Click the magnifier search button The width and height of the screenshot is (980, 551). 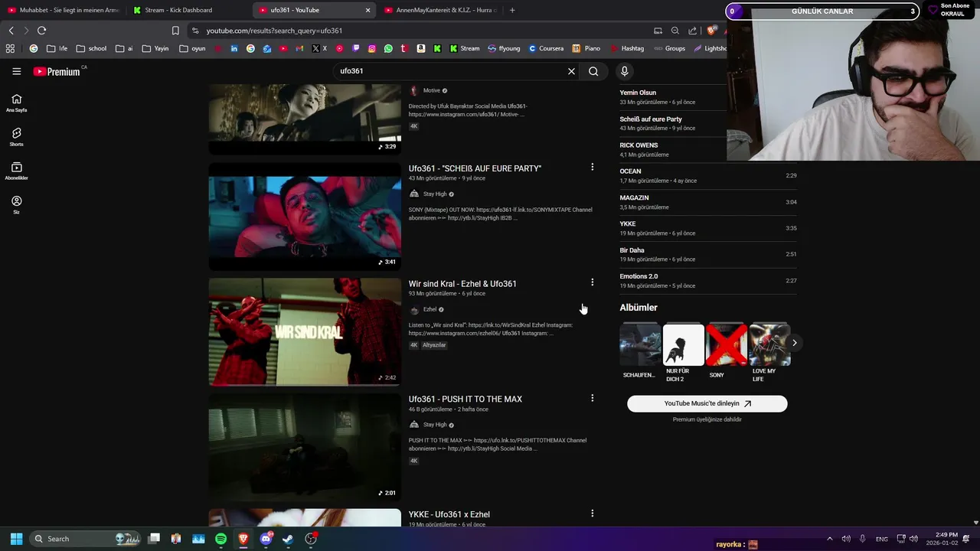[593, 71]
